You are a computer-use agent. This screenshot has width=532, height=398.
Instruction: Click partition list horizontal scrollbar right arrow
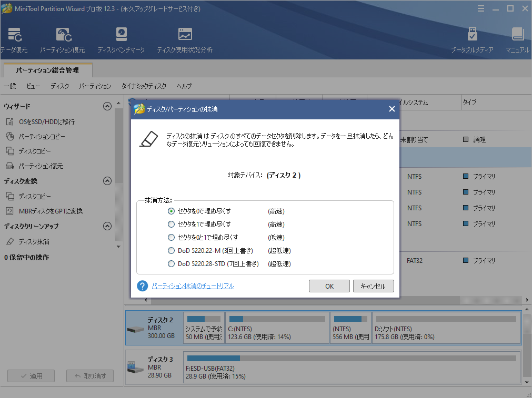(x=527, y=300)
